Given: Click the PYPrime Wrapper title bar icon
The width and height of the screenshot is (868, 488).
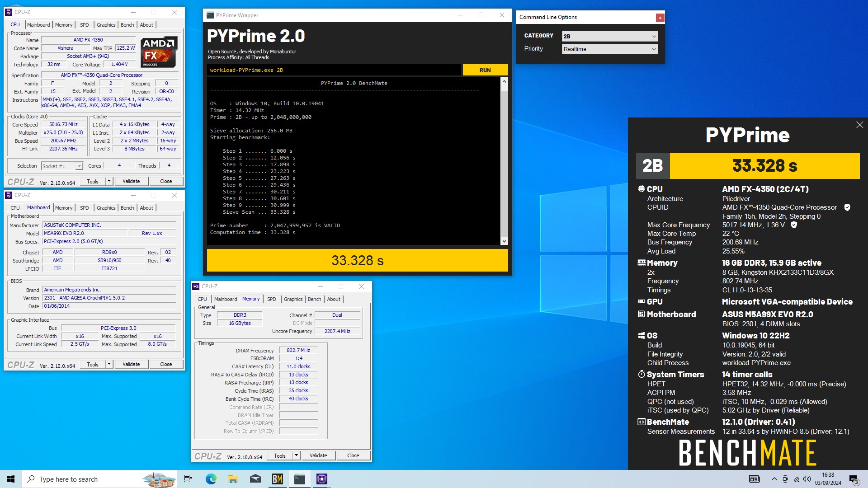Looking at the screenshot, I should point(210,15).
